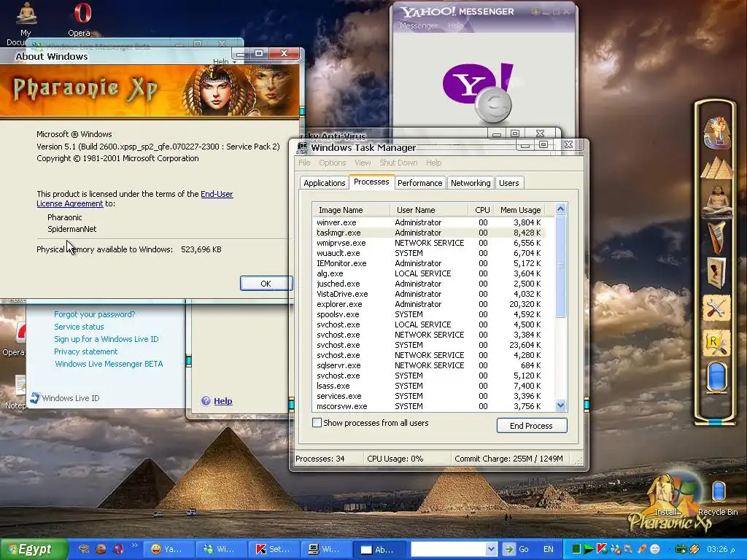Click the Task Manager title bar icon
Image resolution: width=747 pixels, height=560 pixels.
[x=302, y=147]
